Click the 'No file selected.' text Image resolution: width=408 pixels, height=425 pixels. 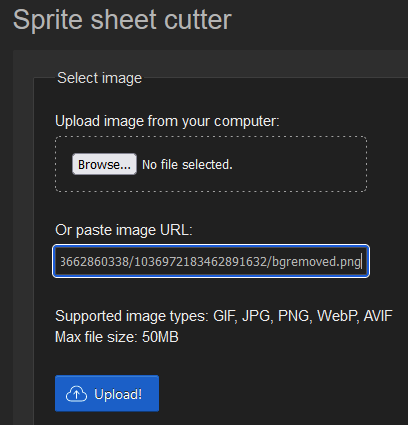tap(187, 164)
